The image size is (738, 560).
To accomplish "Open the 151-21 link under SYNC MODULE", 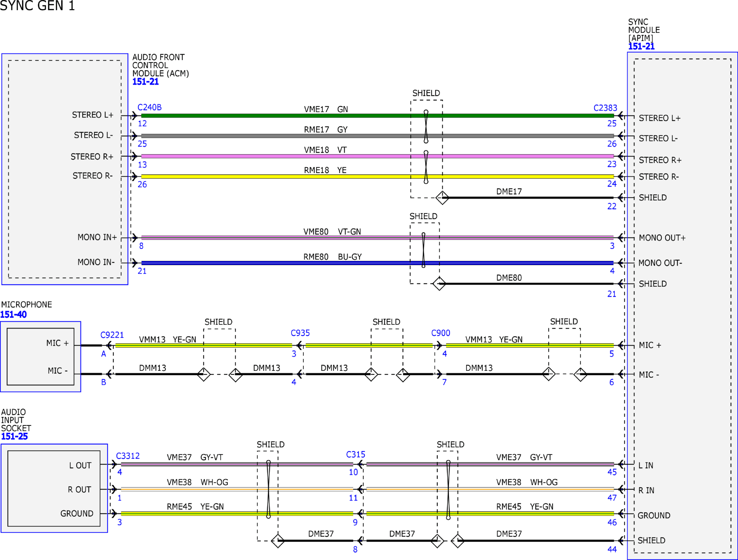I will tap(641, 46).
